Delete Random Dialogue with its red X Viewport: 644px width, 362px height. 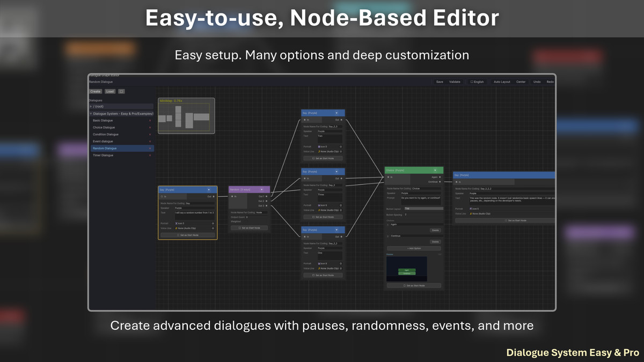(150, 149)
